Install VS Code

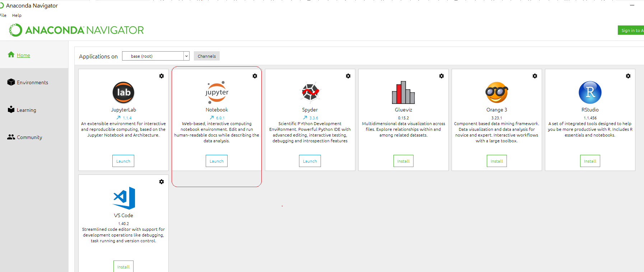(x=123, y=266)
